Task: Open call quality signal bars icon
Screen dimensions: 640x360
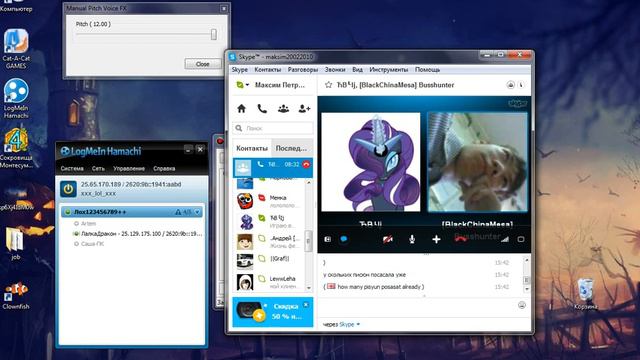Action: pos(505,239)
